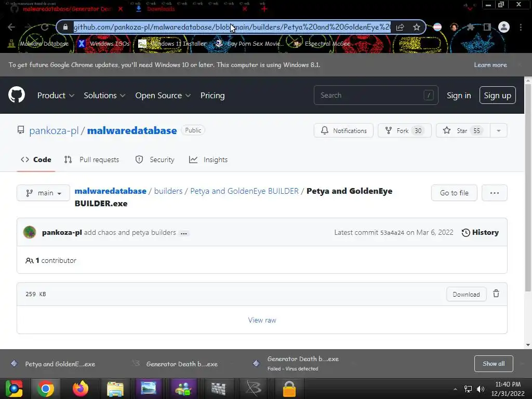
Task: Switch to the Pull requests tab
Action: 91,160
